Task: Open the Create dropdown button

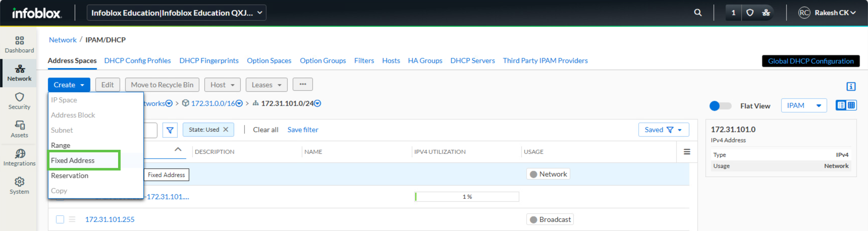Action: [69, 85]
